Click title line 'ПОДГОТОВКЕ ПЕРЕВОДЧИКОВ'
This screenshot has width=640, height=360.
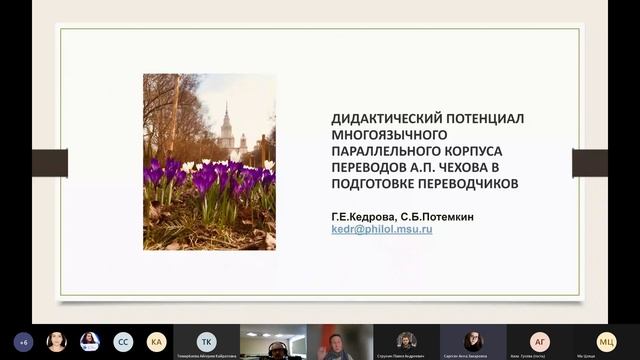click(x=425, y=184)
